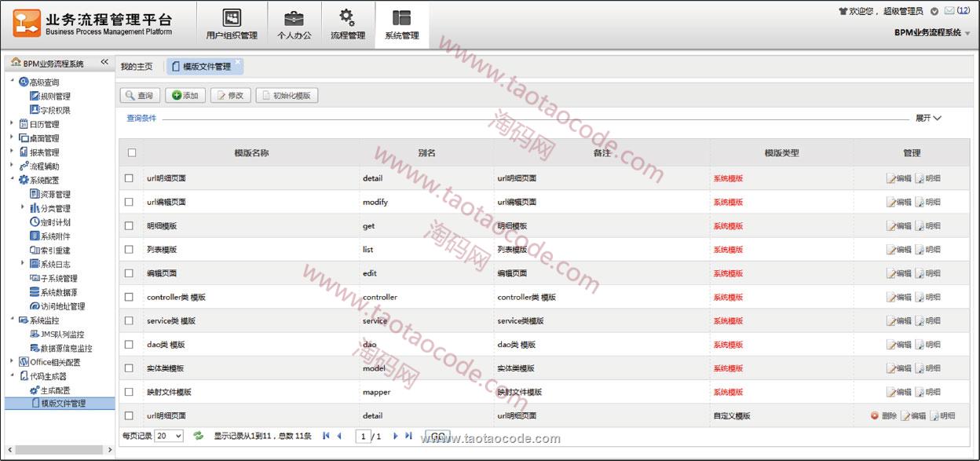The width and height of the screenshot is (980, 461).
Task: Click the 初始化模版 button
Action: click(287, 96)
